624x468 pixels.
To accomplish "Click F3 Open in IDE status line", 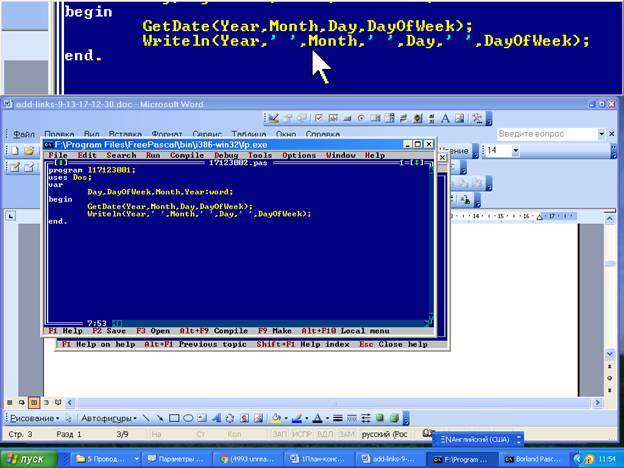I will pyautogui.click(x=153, y=331).
